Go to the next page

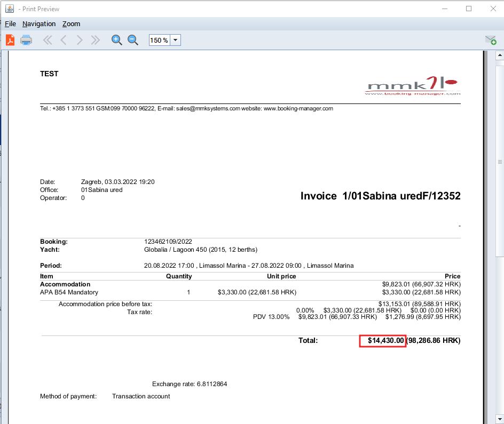click(x=79, y=39)
